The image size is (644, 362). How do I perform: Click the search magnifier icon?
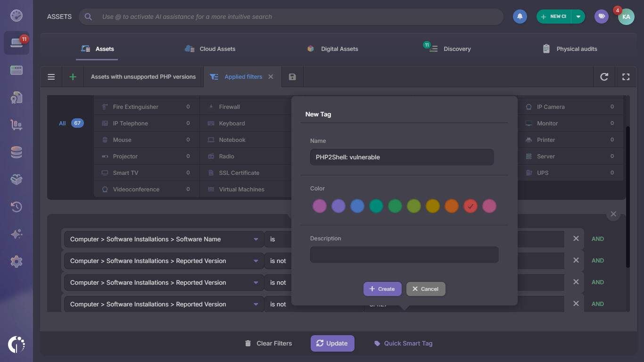coord(88,16)
